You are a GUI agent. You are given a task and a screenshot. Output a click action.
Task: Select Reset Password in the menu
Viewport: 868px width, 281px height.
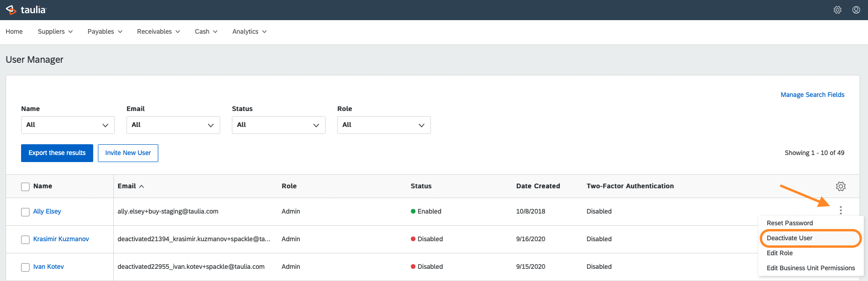pos(790,223)
